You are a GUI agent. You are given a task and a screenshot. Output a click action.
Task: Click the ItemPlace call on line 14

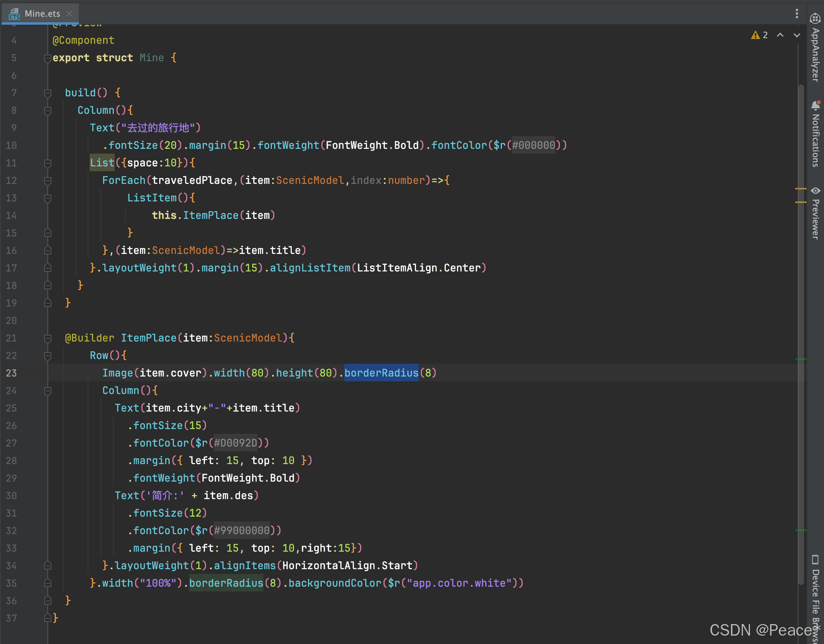click(x=211, y=215)
